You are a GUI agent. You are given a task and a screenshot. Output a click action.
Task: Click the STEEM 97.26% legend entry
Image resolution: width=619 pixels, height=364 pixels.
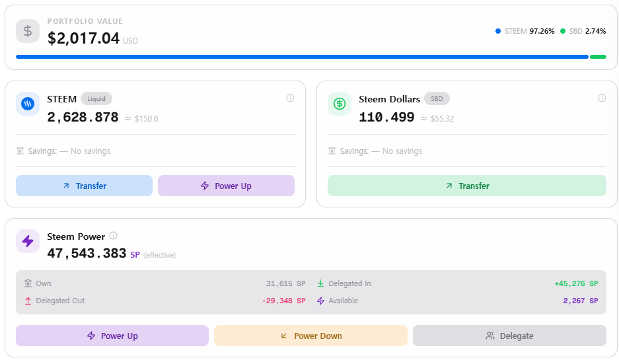click(x=525, y=31)
